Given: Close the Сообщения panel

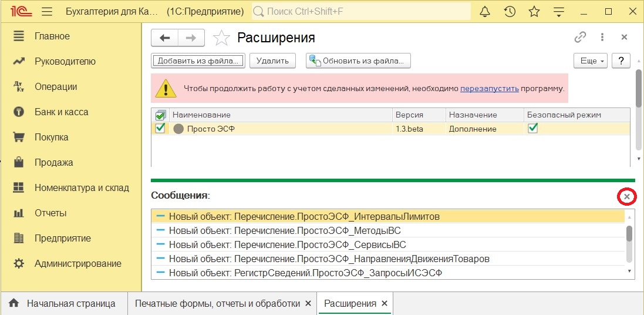Looking at the screenshot, I should pyautogui.click(x=627, y=197).
